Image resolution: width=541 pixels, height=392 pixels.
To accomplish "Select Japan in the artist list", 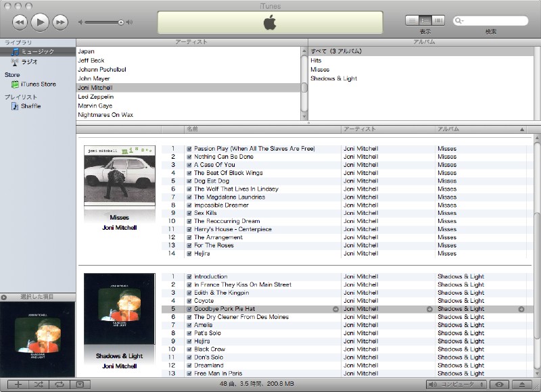I will pos(189,51).
